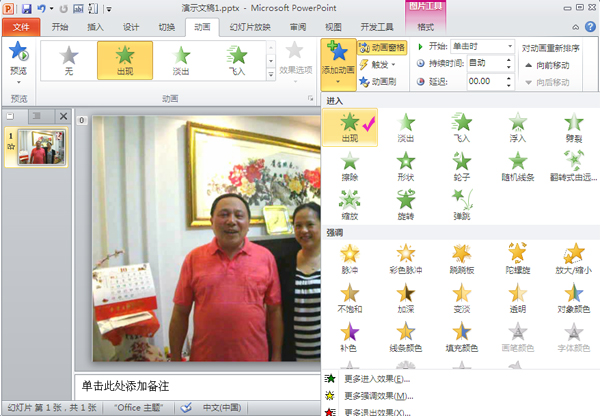Choose 旋转 entrance effect
The height and width of the screenshot is (416, 600).
click(406, 206)
